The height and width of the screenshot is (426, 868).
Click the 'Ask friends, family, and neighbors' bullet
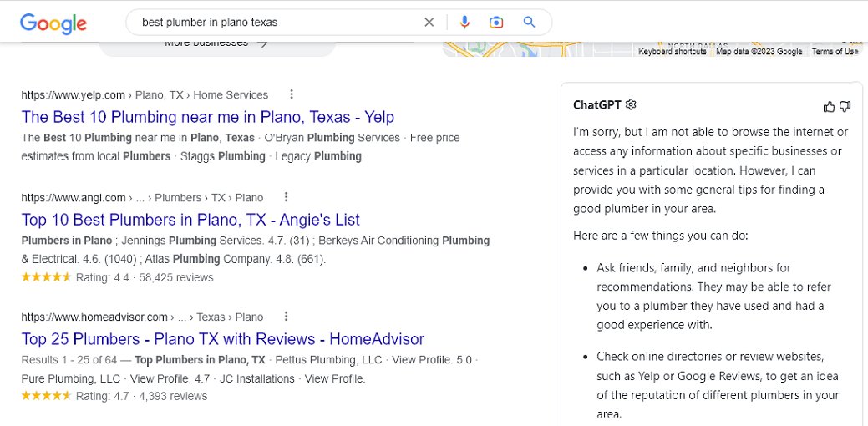pos(714,296)
